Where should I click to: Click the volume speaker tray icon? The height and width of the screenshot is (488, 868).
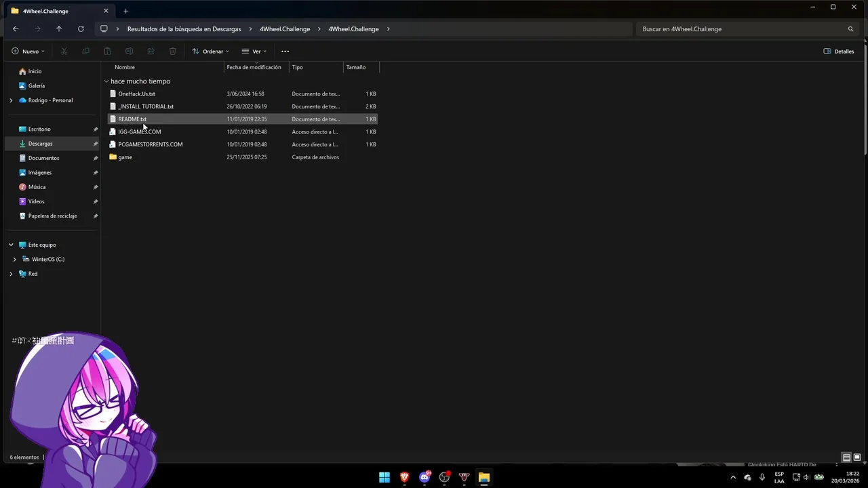[x=806, y=477]
